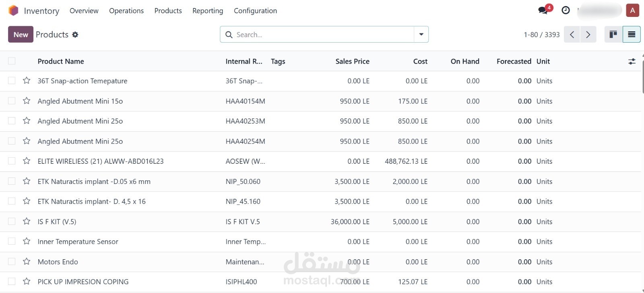Image resolution: width=644 pixels, height=293 pixels.
Task: Click the Products settings gear icon
Action: click(x=75, y=35)
